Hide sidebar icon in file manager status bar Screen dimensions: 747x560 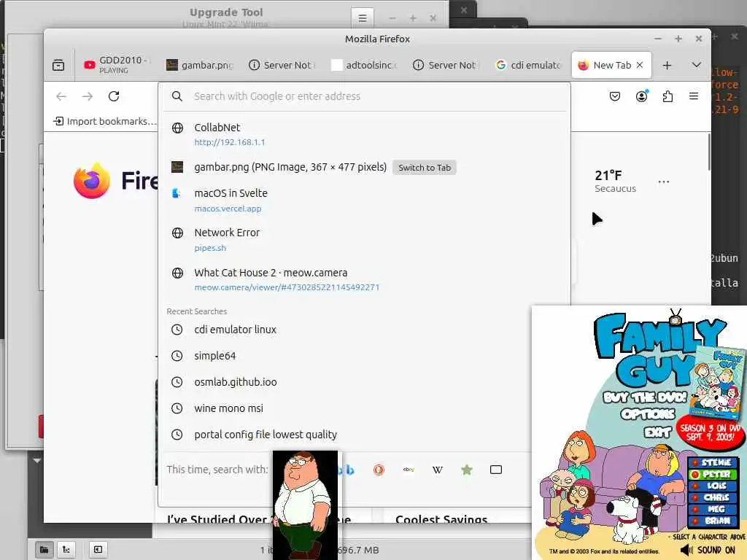tap(98, 550)
